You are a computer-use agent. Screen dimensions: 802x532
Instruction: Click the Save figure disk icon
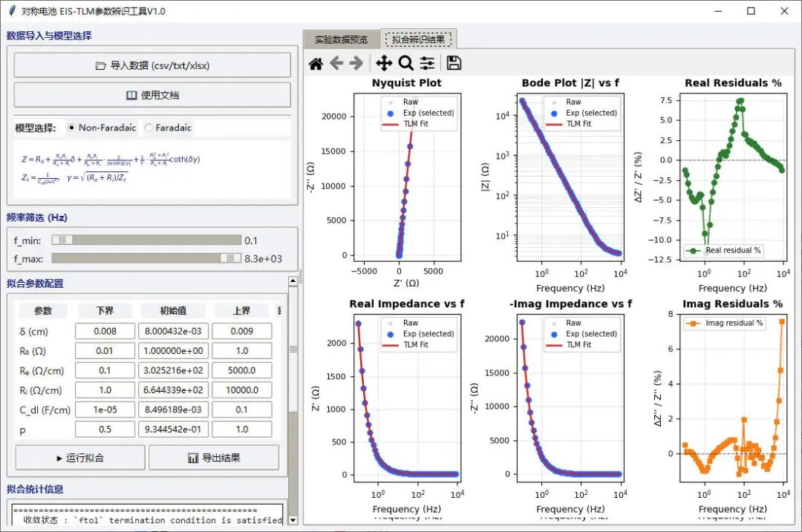tap(454, 63)
